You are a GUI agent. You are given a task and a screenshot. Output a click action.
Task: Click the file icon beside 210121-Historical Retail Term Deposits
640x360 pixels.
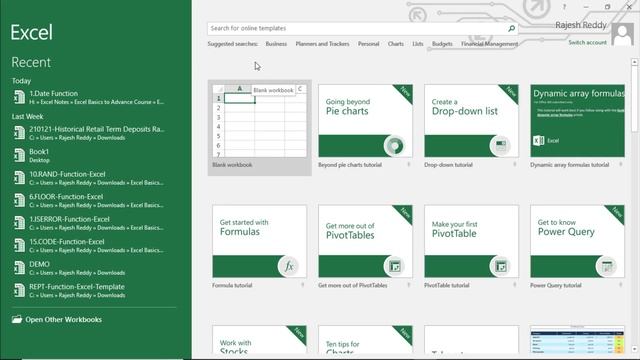19,133
